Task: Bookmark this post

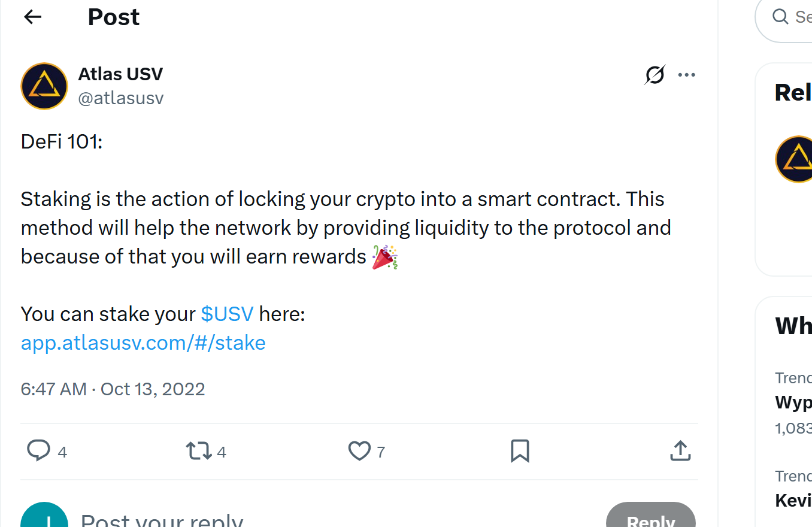Action: point(520,451)
